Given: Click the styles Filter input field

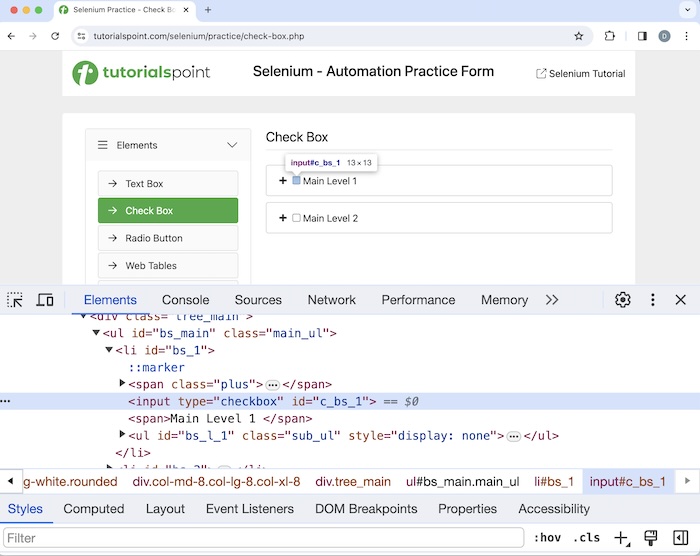Looking at the screenshot, I should point(262,538).
